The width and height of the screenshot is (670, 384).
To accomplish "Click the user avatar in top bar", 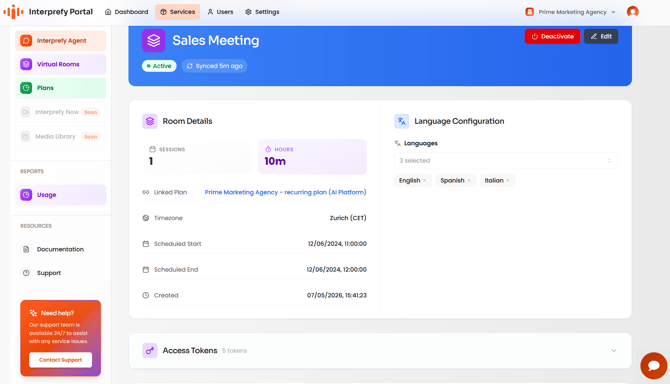I will pos(633,12).
